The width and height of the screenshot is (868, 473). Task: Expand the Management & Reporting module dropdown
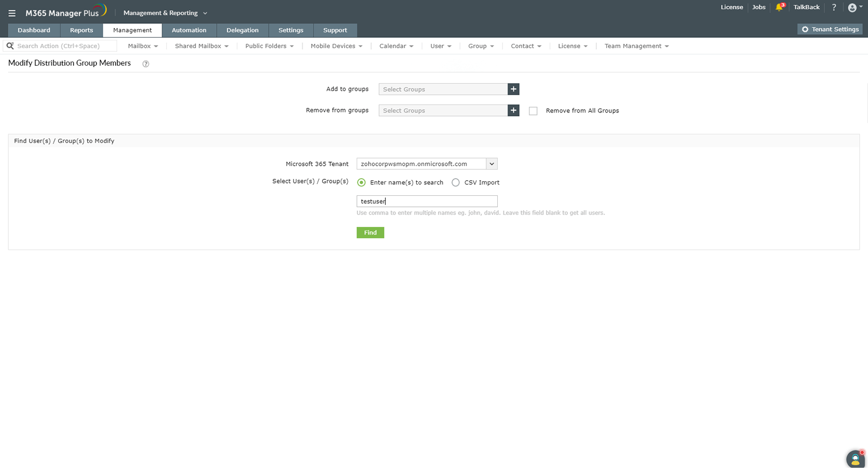click(165, 13)
